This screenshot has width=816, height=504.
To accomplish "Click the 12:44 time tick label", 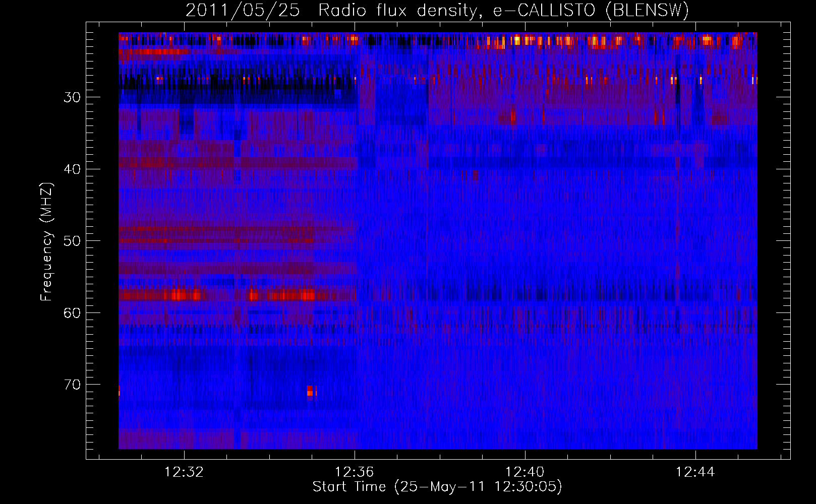I will (695, 472).
